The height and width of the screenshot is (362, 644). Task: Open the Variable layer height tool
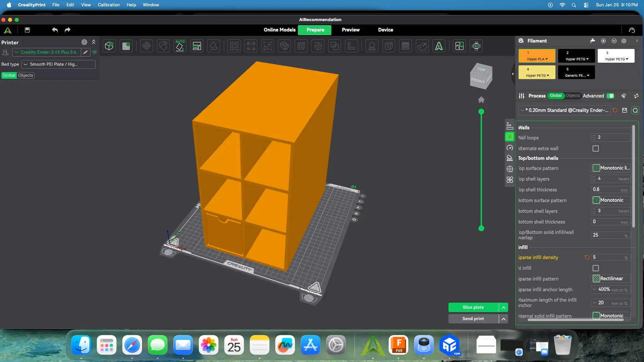[x=406, y=46]
